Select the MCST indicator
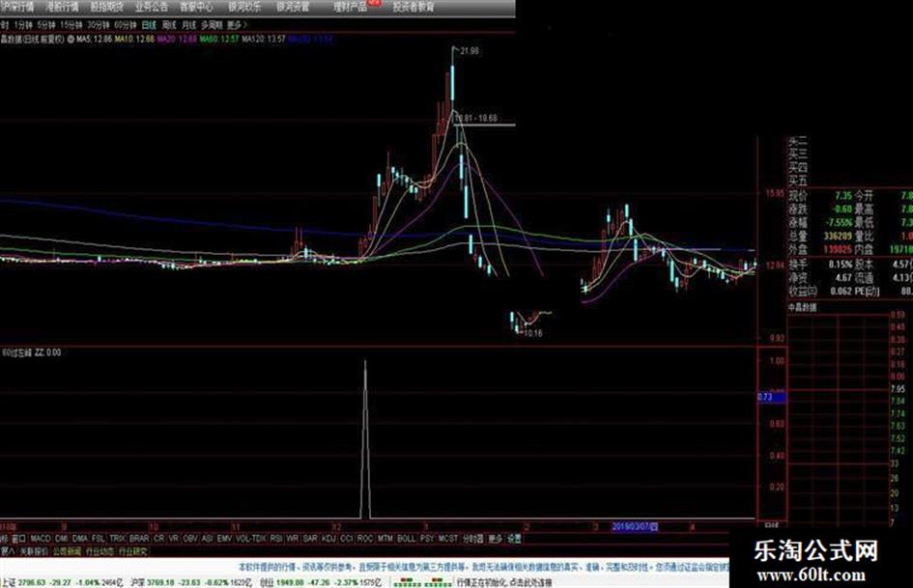 [447, 539]
